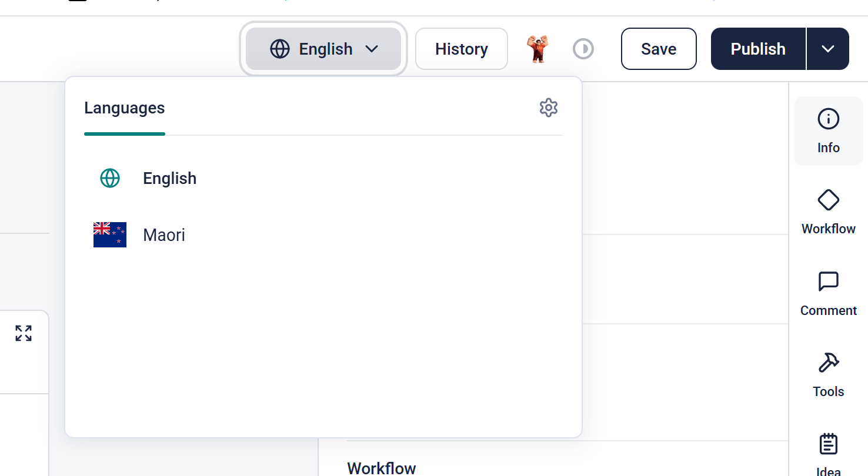Choose English from the languages list
868x476 pixels.
click(169, 179)
